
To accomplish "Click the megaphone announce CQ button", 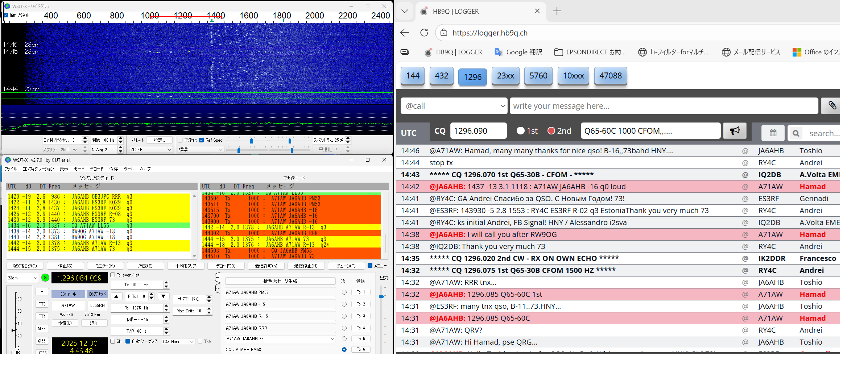I will (x=735, y=131).
